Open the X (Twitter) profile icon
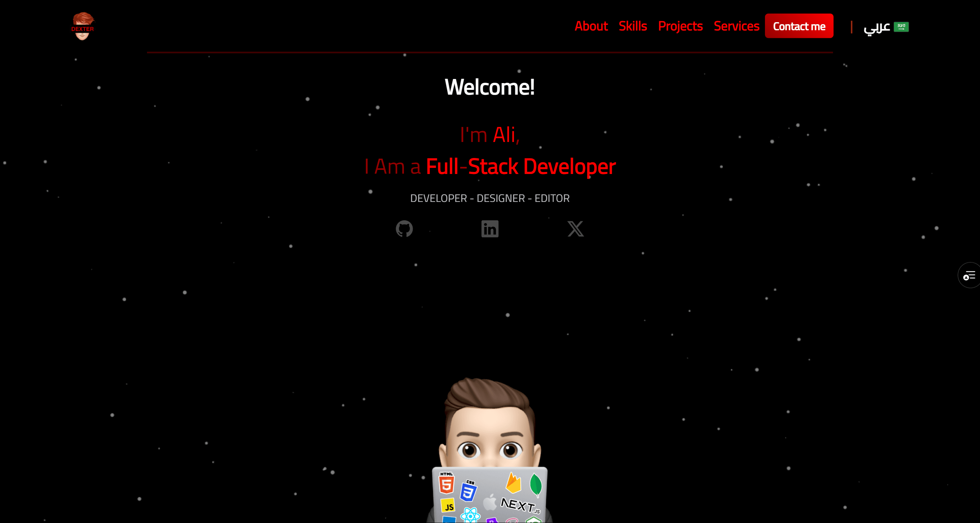980x523 pixels. pyautogui.click(x=576, y=229)
